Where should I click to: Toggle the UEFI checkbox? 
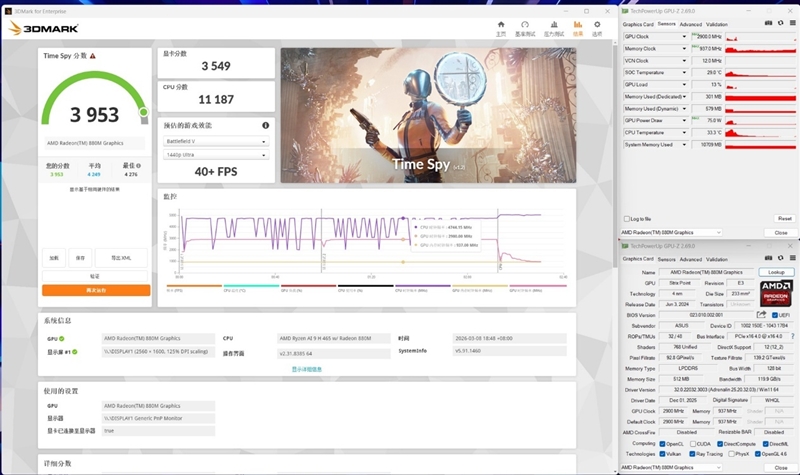(x=774, y=315)
